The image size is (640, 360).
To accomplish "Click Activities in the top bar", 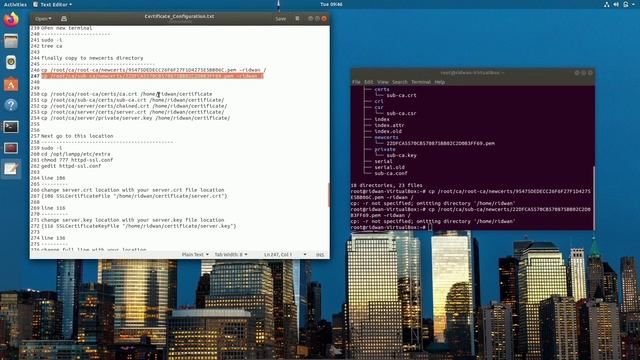I will tap(15, 4).
